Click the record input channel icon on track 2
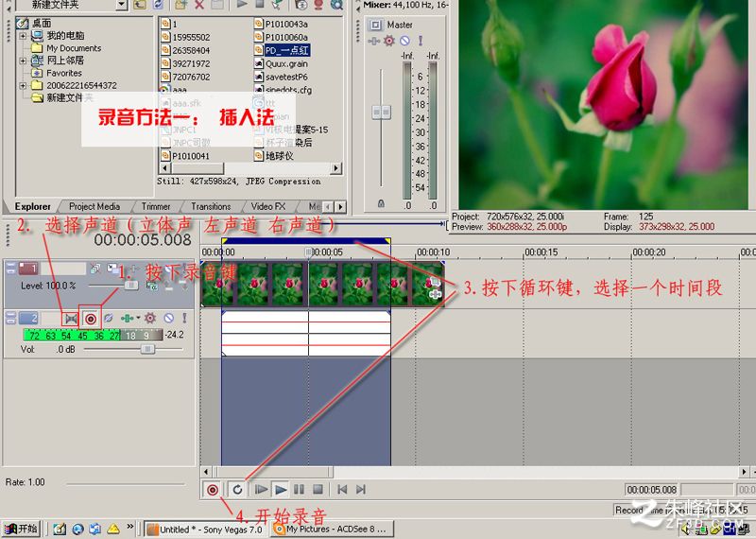The image size is (756, 539). click(71, 319)
